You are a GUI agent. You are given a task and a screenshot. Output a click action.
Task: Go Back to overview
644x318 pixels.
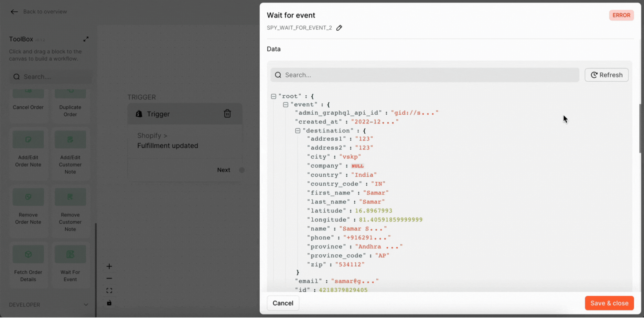(45, 12)
